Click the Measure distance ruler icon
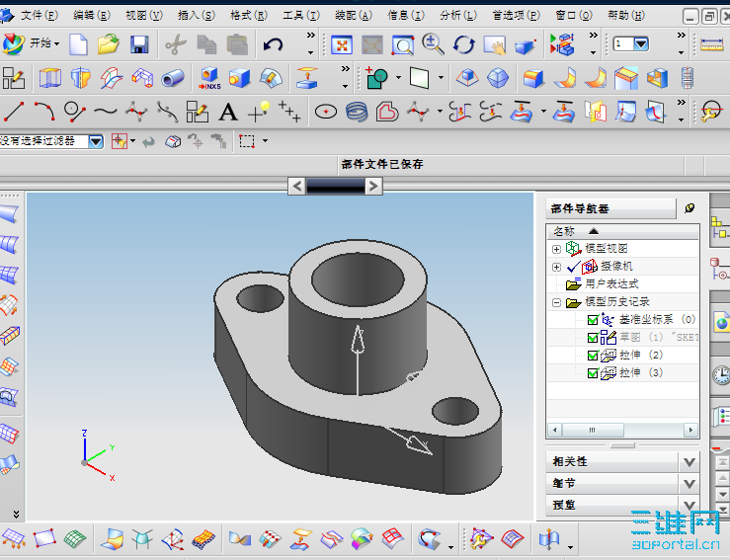The image size is (730, 560). 711,44
